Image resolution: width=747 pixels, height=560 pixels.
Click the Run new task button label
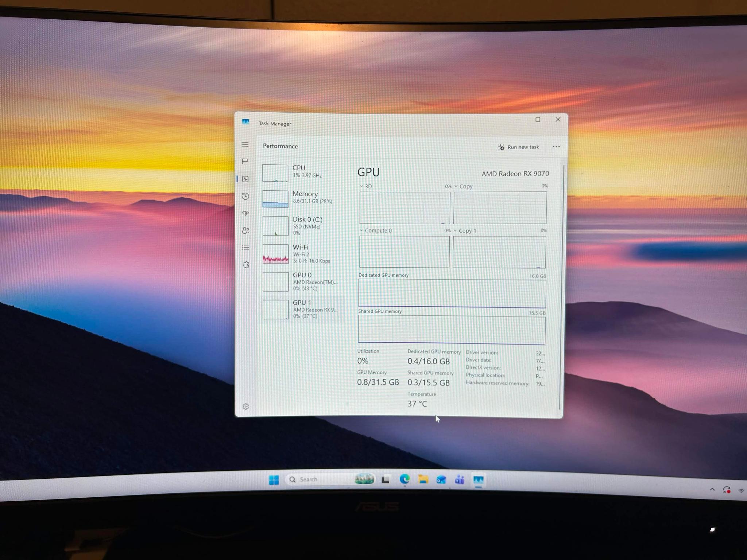click(x=523, y=147)
